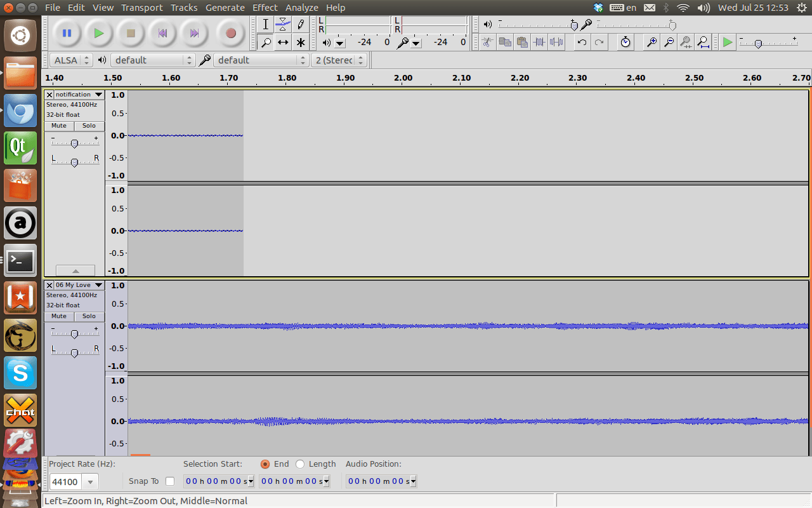Image resolution: width=812 pixels, height=508 pixels.
Task: Select the Zoom magnifier tool
Action: coord(266,43)
